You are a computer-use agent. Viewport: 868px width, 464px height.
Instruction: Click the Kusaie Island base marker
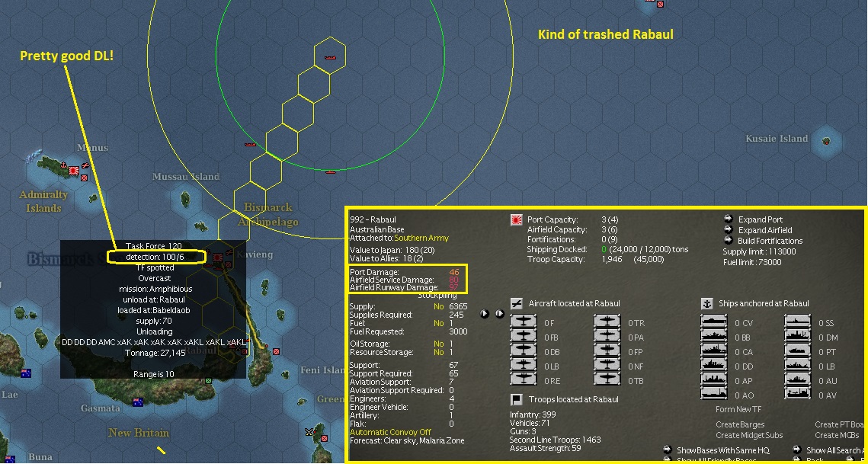tap(826, 141)
